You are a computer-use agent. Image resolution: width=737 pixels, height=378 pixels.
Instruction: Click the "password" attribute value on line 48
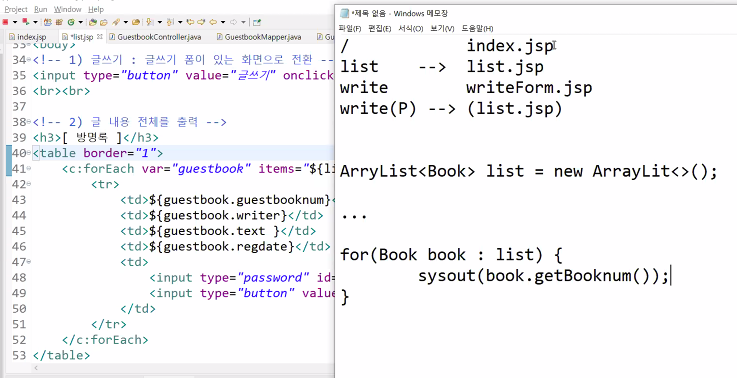click(274, 277)
